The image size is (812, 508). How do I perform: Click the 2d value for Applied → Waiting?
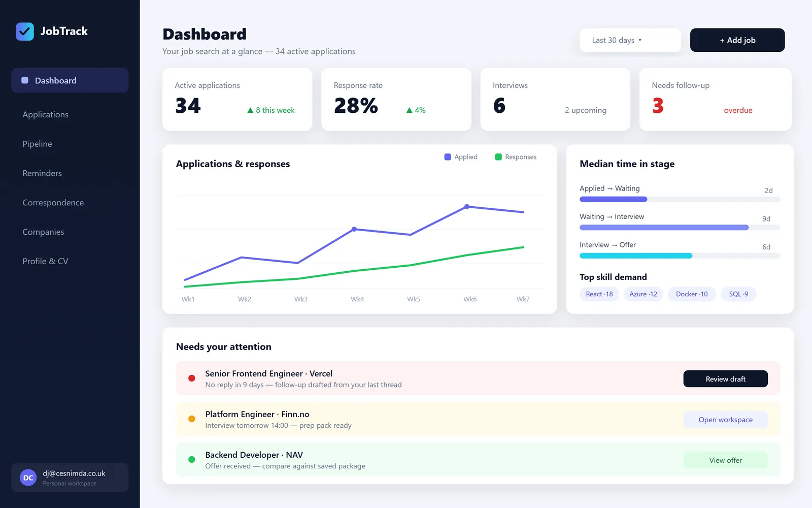tap(768, 190)
